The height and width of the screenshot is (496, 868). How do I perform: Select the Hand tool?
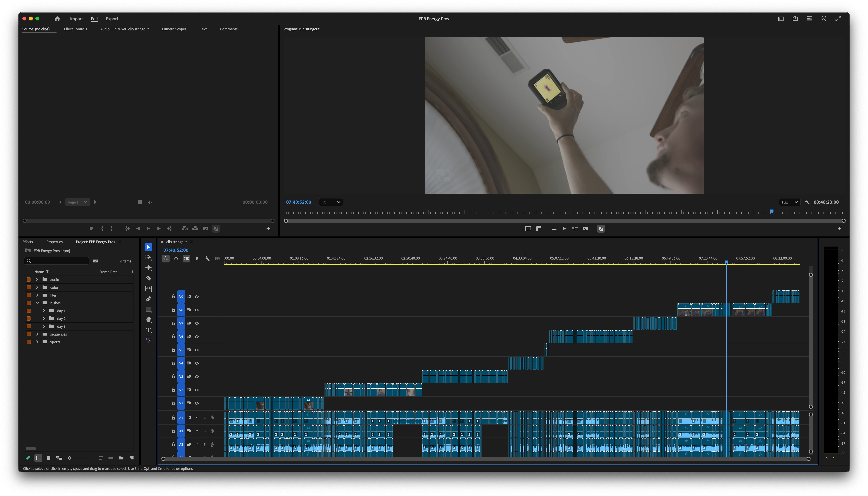click(x=148, y=319)
